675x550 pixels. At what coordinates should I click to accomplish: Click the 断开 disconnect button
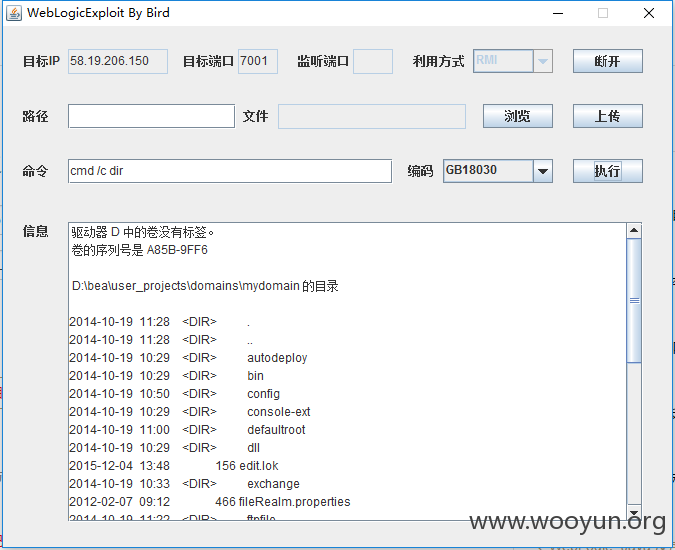point(607,61)
